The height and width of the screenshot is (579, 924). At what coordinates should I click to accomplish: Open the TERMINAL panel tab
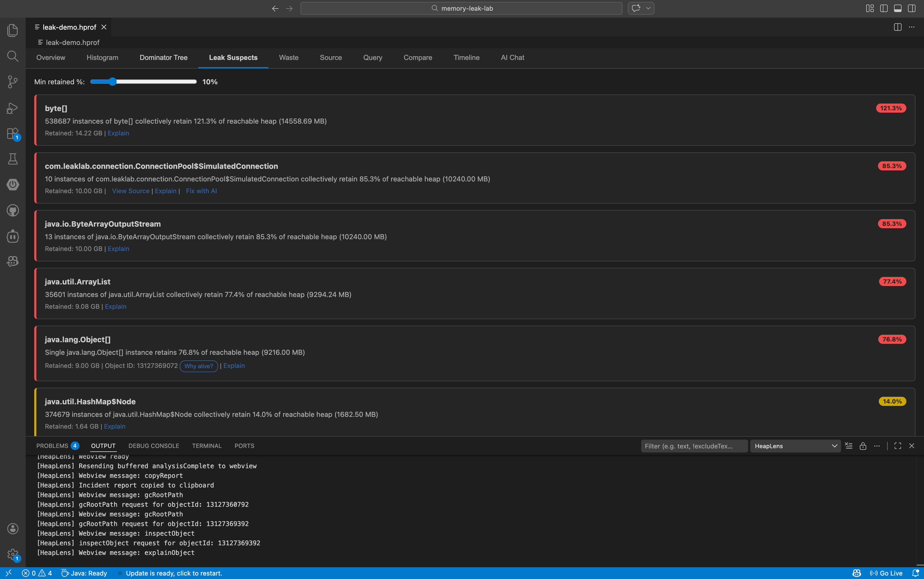coord(207,446)
